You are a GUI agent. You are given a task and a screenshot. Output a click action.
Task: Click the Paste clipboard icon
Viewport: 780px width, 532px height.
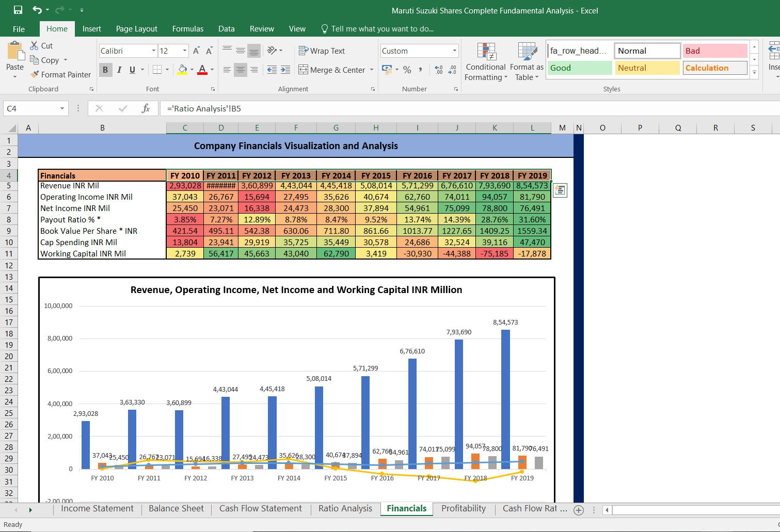click(x=15, y=51)
